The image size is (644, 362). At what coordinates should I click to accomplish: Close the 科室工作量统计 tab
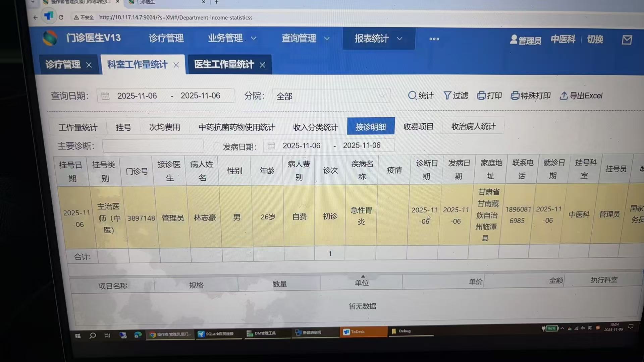click(x=176, y=65)
